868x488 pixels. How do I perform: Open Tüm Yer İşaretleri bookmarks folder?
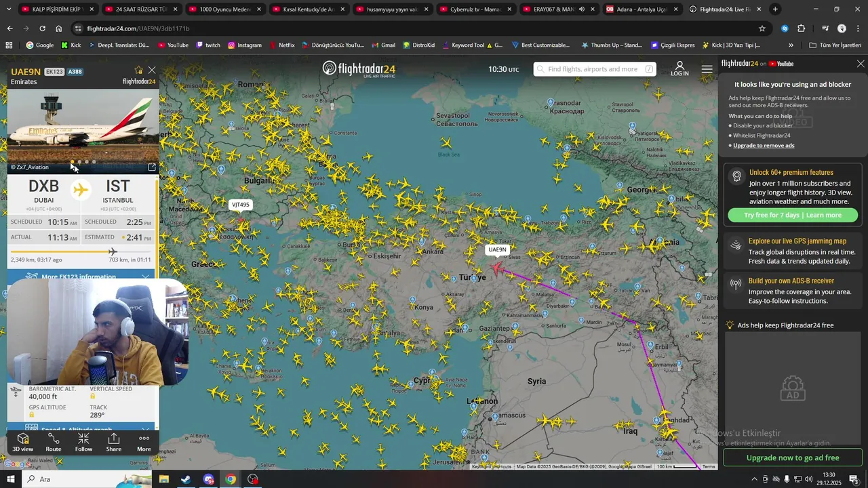pyautogui.click(x=835, y=45)
